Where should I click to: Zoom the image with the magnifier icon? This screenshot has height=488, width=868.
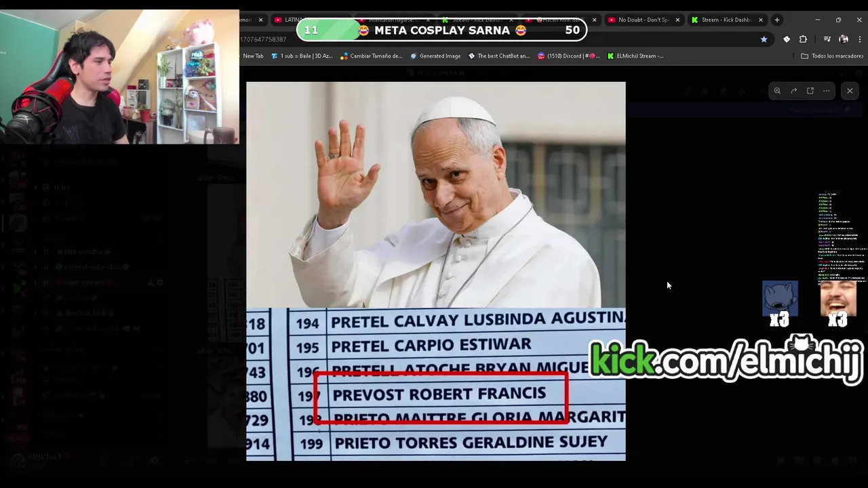tap(777, 91)
